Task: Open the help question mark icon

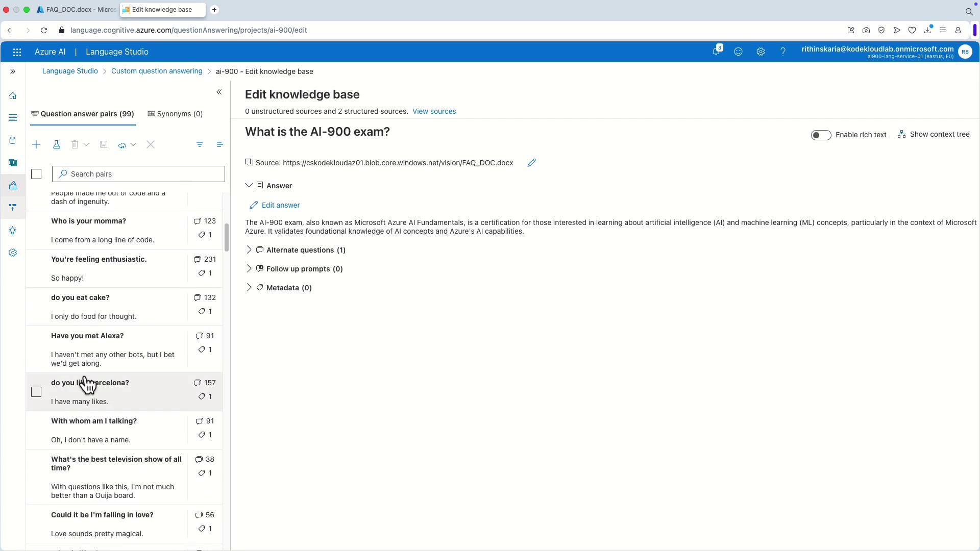Action: tap(782, 52)
